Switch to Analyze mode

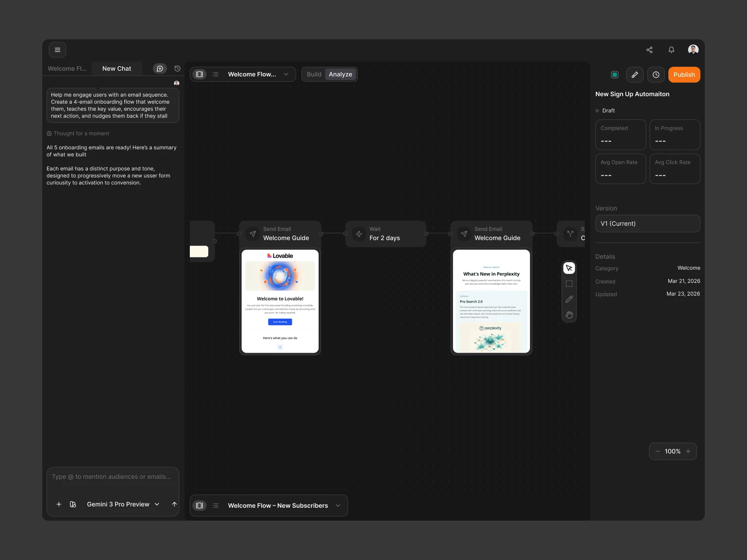tap(341, 74)
